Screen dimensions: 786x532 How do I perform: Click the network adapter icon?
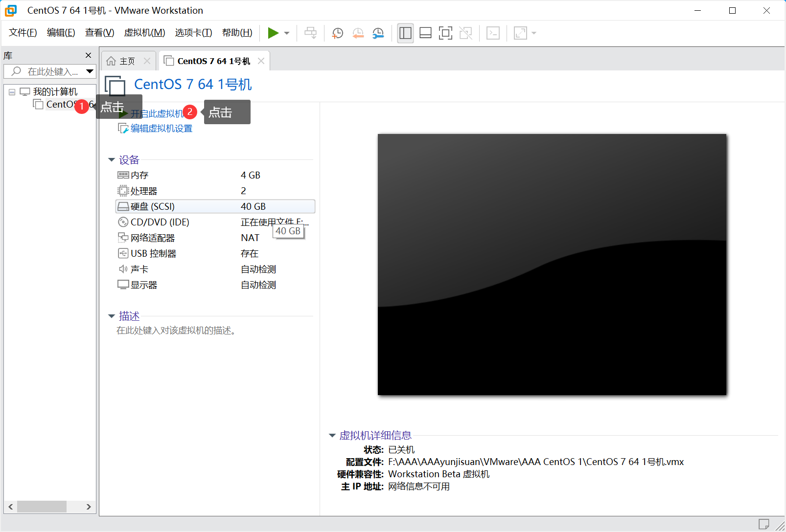(x=123, y=238)
